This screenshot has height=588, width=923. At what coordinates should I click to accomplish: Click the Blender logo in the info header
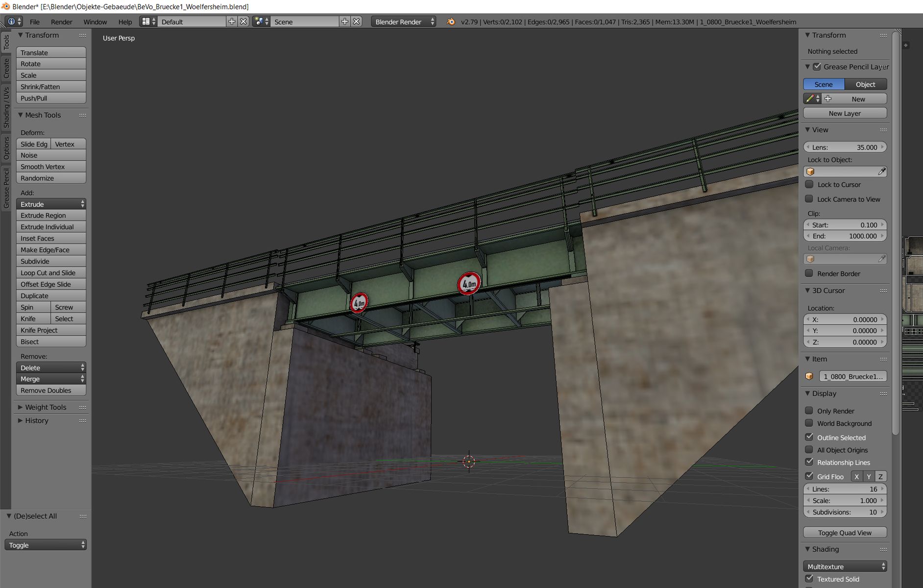(x=451, y=22)
